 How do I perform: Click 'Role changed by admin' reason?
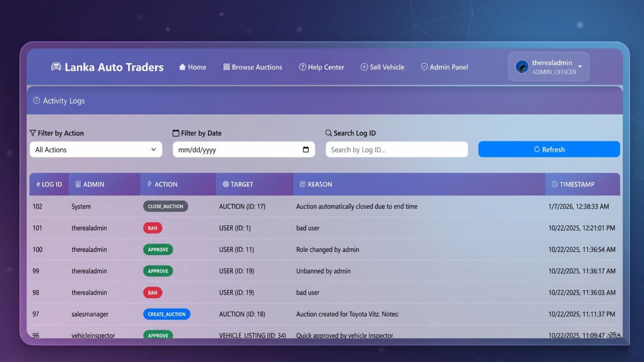pos(328,250)
